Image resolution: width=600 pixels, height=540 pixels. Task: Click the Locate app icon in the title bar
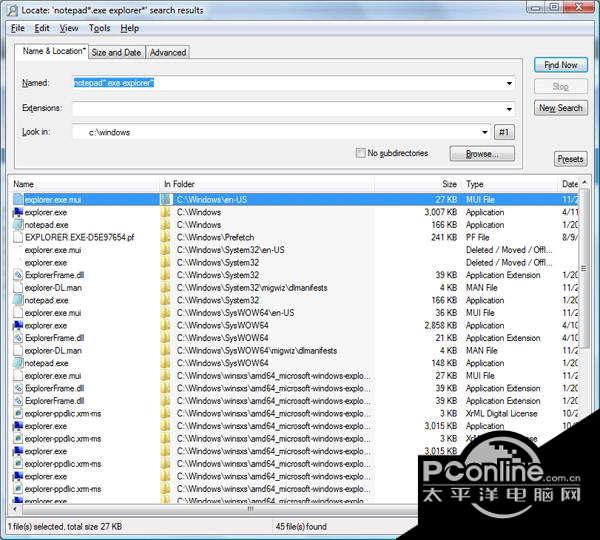[x=12, y=10]
